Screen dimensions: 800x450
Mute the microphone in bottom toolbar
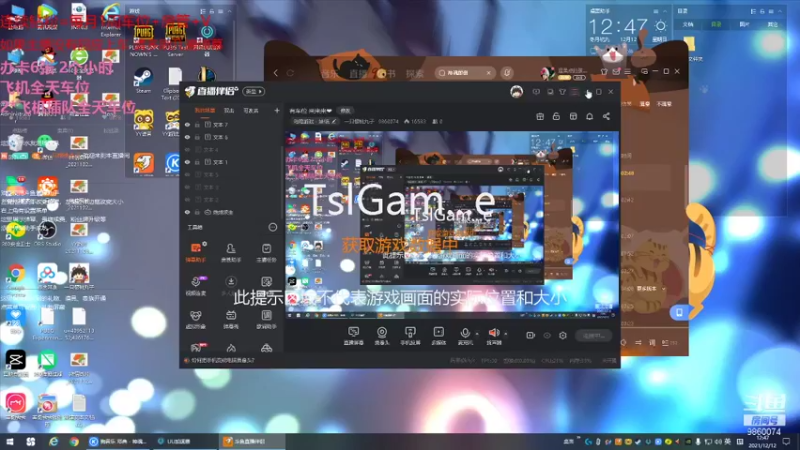click(465, 335)
